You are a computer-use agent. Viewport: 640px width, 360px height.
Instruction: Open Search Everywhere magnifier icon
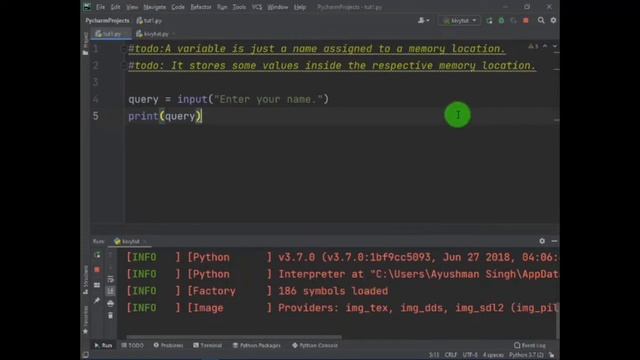pos(541,20)
